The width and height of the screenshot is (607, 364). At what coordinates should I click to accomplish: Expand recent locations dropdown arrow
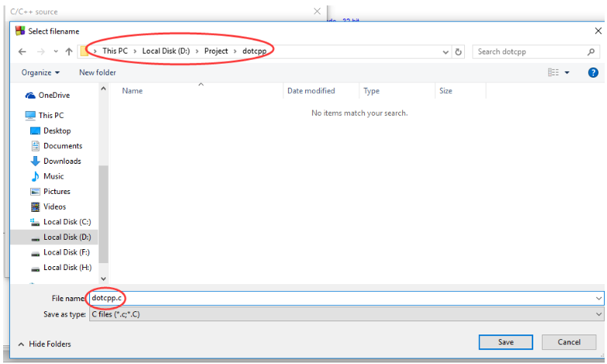56,51
